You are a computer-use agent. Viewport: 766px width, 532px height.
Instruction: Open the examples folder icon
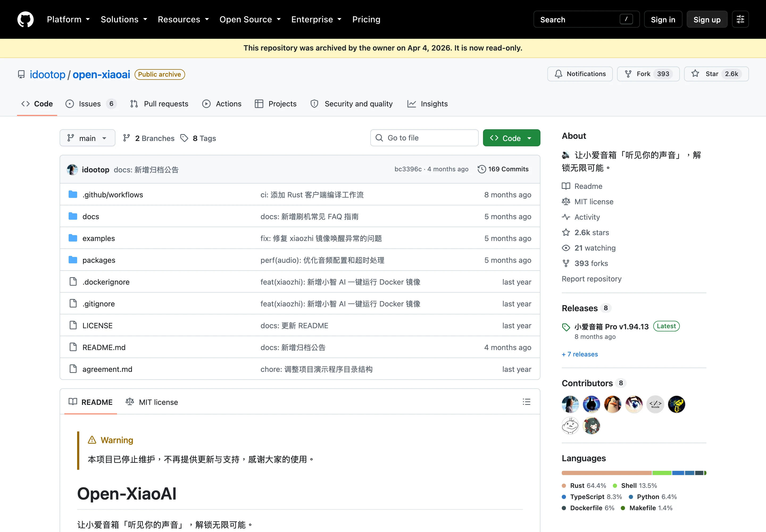tap(73, 238)
